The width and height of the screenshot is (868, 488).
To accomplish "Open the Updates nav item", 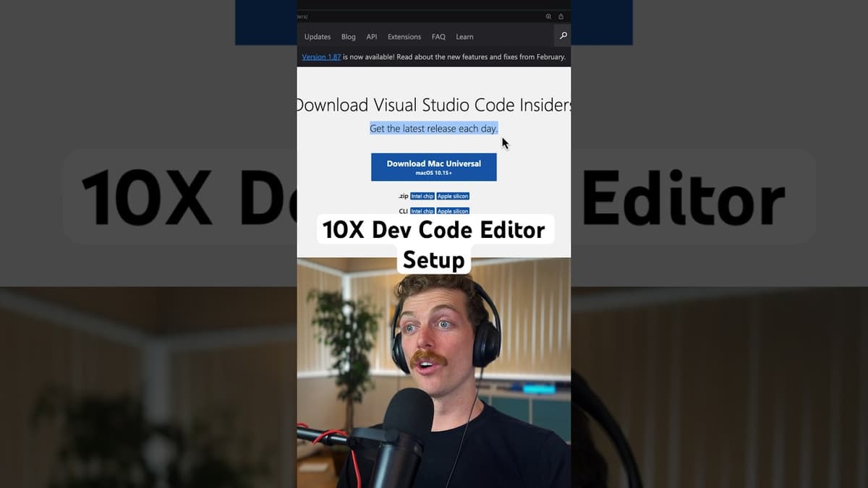I will click(317, 37).
